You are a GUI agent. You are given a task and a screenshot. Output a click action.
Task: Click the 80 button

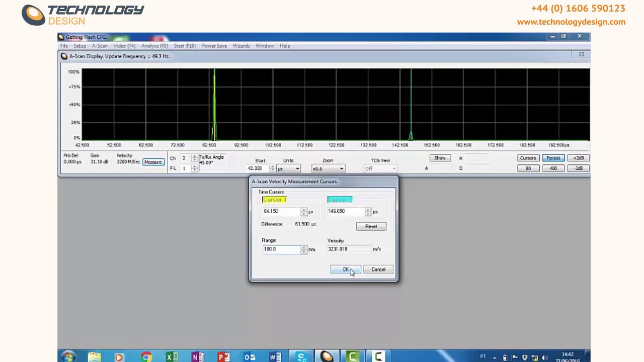coord(528,168)
